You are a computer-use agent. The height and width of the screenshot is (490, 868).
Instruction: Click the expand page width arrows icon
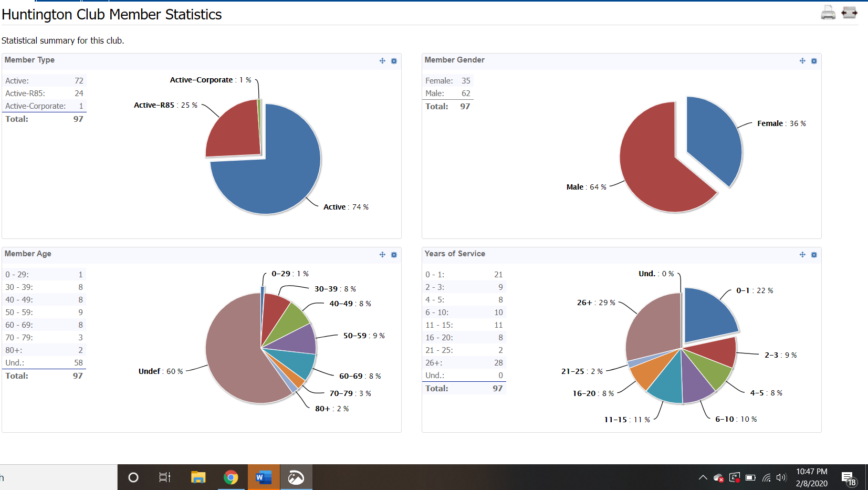(x=849, y=13)
